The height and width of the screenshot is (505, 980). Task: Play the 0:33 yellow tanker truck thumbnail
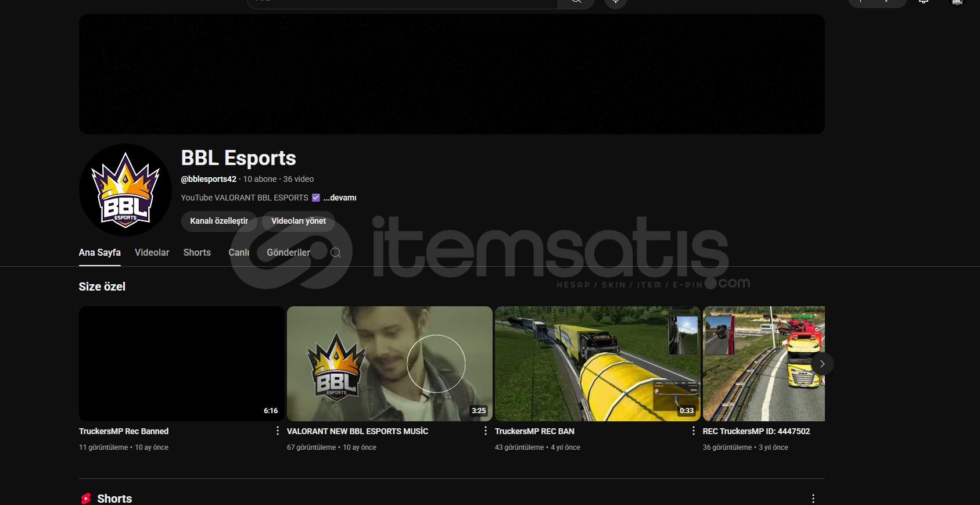[598, 364]
